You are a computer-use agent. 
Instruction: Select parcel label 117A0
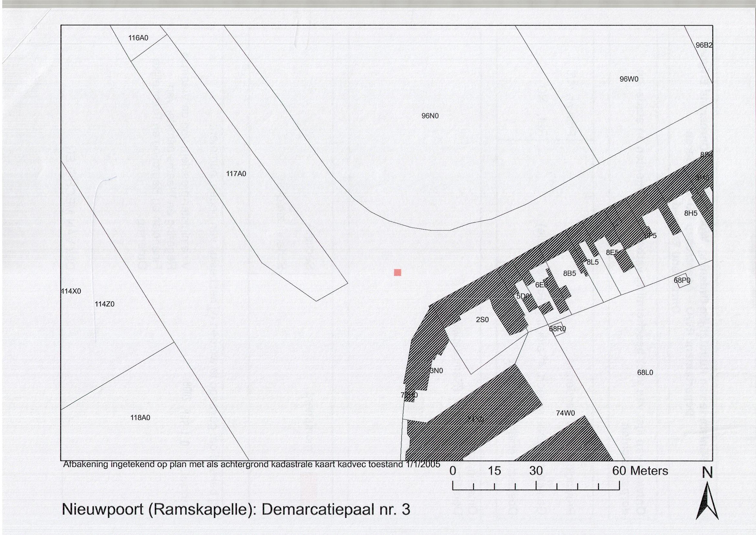[x=236, y=174]
